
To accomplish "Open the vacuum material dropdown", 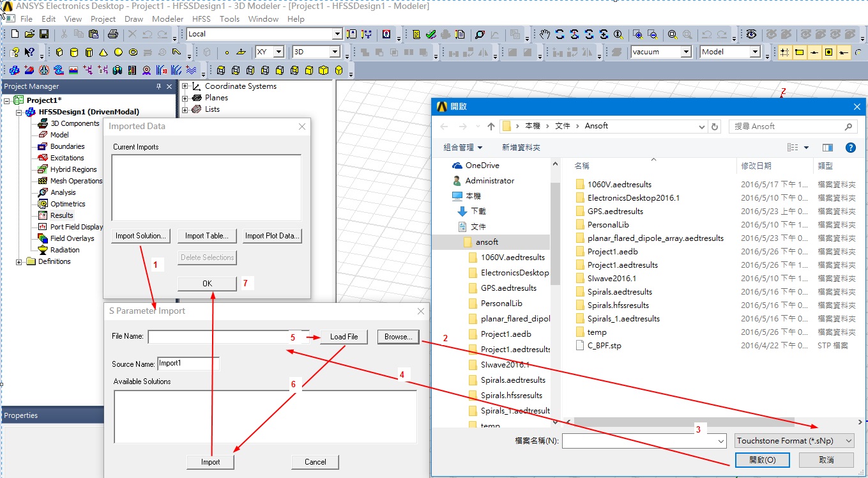I will [x=686, y=52].
